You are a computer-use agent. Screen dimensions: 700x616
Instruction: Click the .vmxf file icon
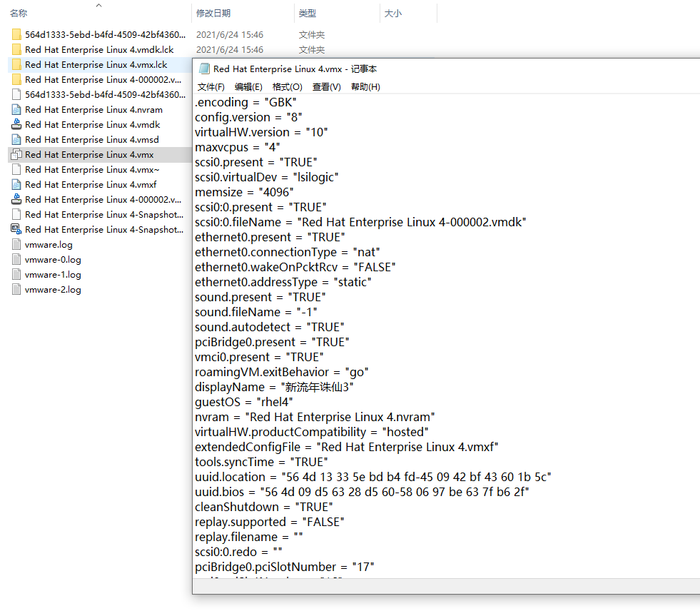16,185
